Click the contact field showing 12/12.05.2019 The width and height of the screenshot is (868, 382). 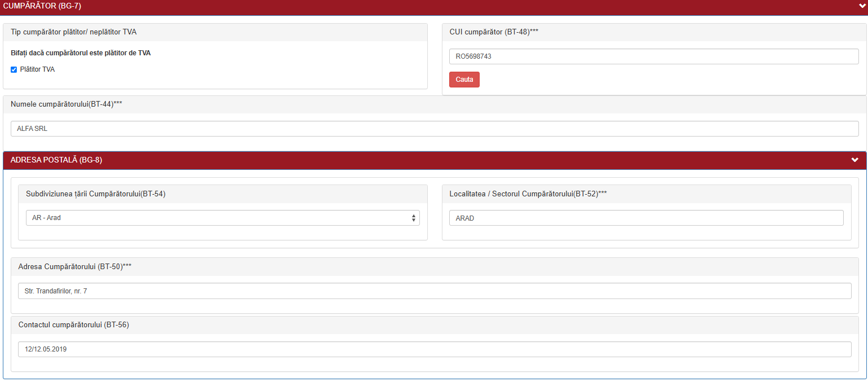click(434, 349)
